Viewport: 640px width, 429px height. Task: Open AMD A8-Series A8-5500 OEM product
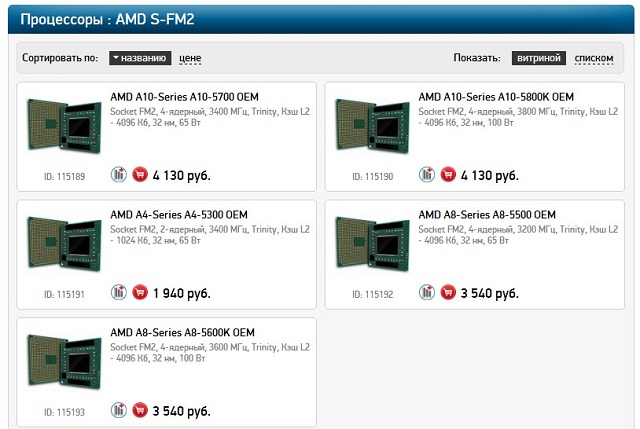(x=487, y=215)
